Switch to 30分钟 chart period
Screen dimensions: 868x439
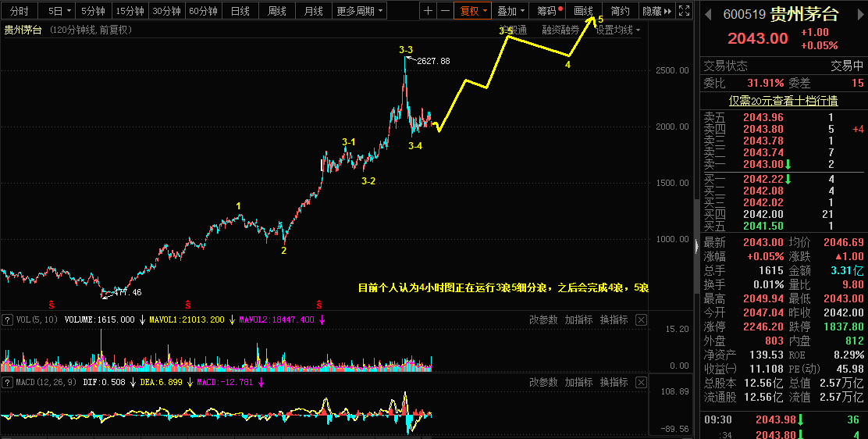pos(166,10)
